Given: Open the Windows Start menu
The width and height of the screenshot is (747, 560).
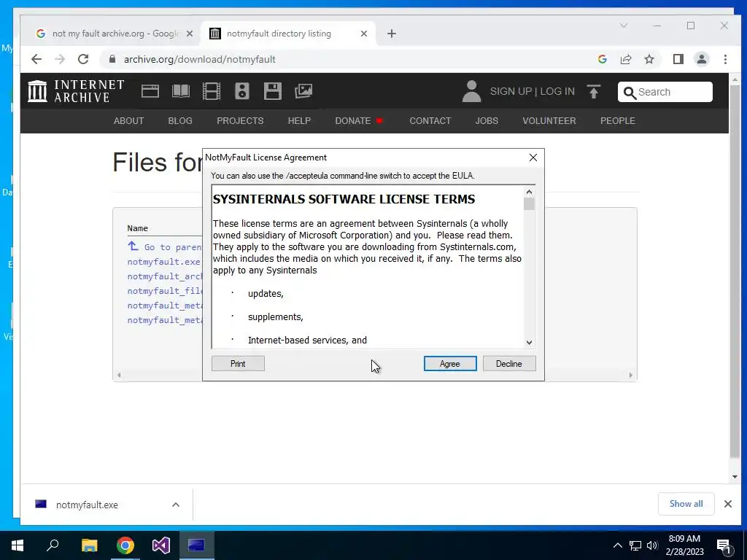Looking at the screenshot, I should [18, 545].
